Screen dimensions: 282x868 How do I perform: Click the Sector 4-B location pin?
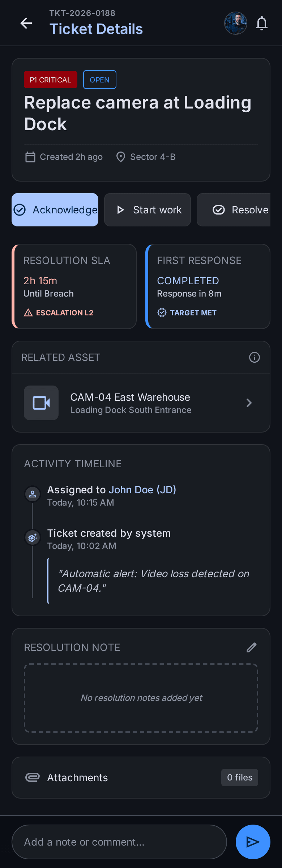coord(121,157)
